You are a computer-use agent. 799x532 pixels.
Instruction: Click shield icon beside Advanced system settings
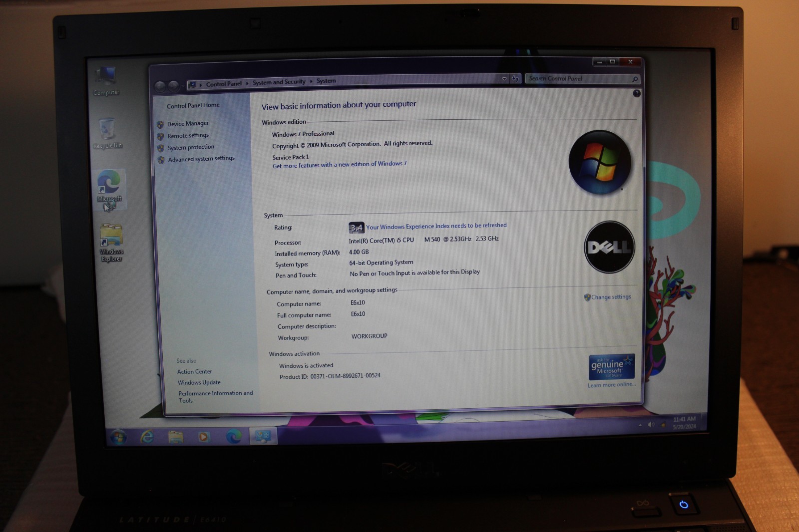161,160
